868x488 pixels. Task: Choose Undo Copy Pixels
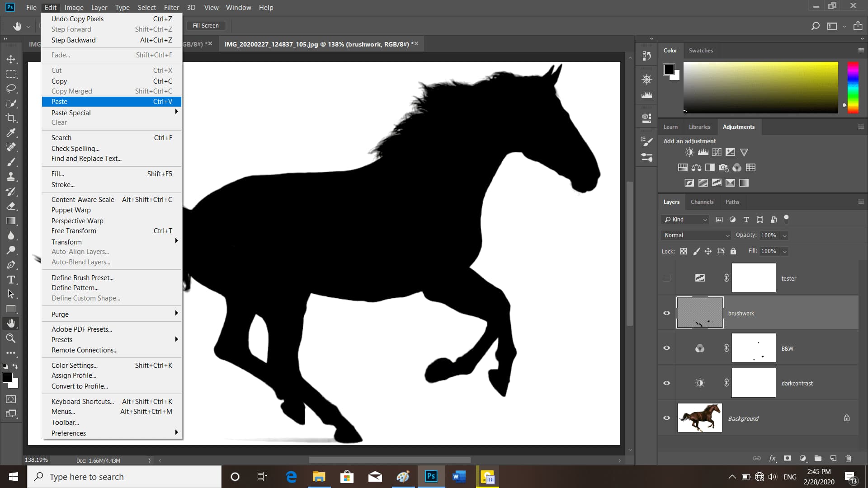point(111,19)
